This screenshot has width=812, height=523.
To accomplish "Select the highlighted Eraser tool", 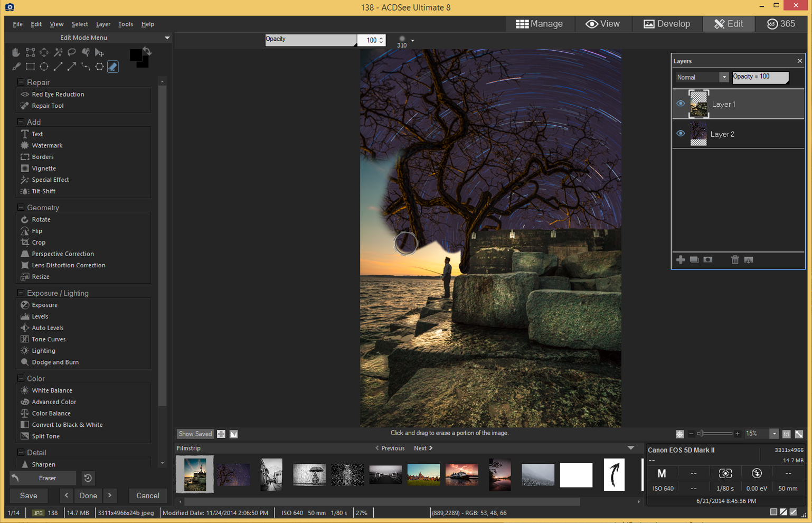I will pos(113,67).
